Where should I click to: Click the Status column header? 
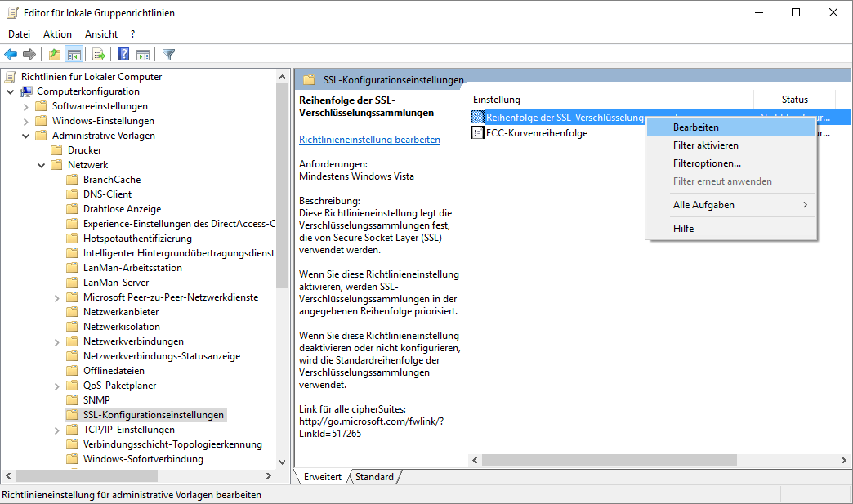(794, 100)
